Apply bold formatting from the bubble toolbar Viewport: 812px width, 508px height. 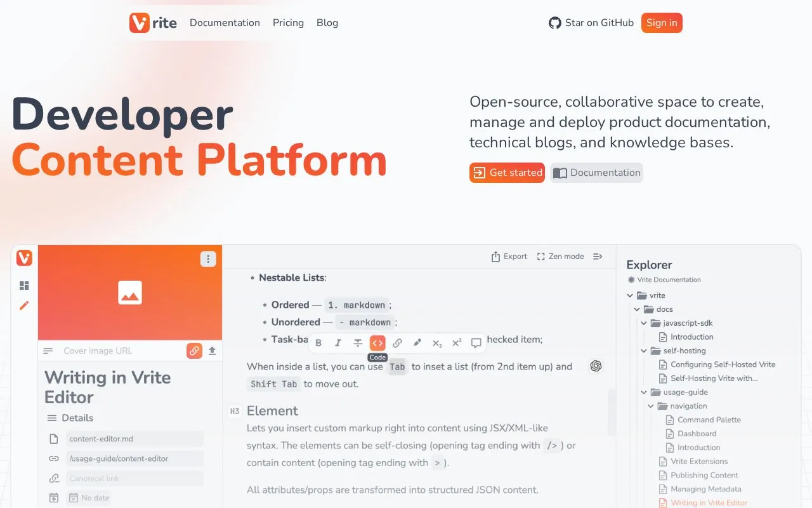tap(318, 343)
